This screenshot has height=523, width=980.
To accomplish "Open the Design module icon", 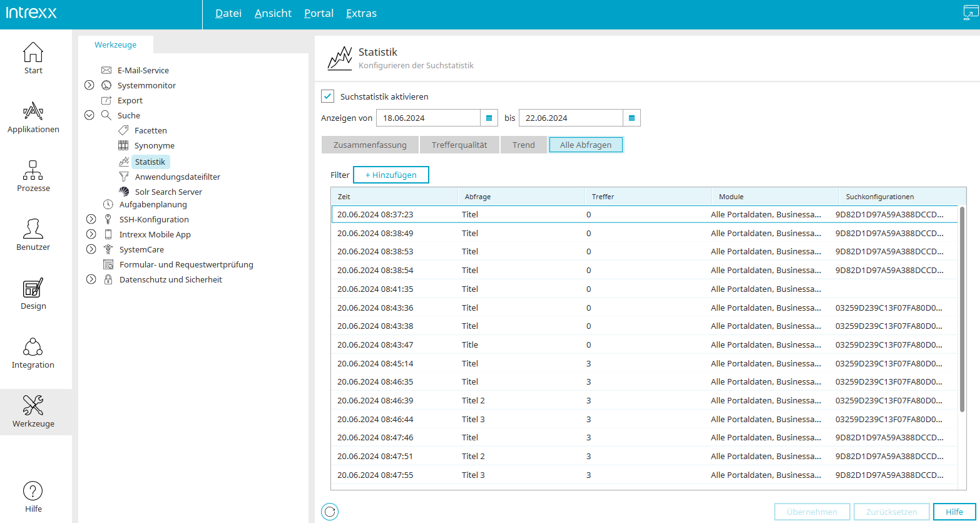I will (x=33, y=288).
